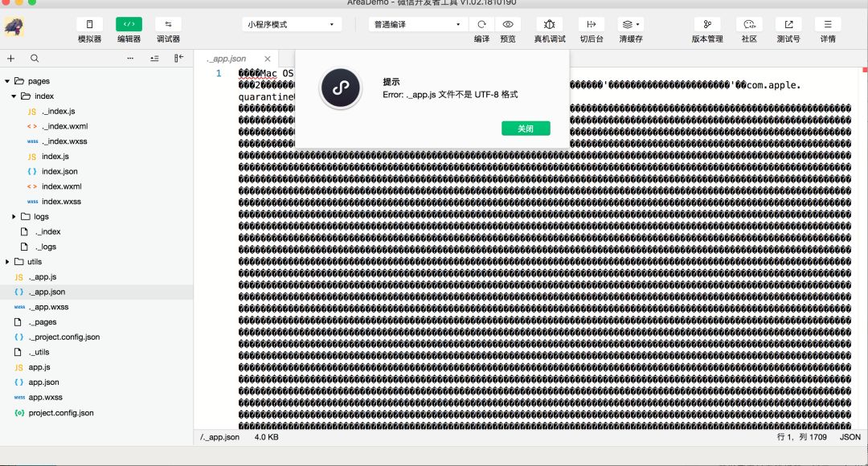The width and height of the screenshot is (868, 466).
Task: Open index.wxml file
Action: pos(61,186)
